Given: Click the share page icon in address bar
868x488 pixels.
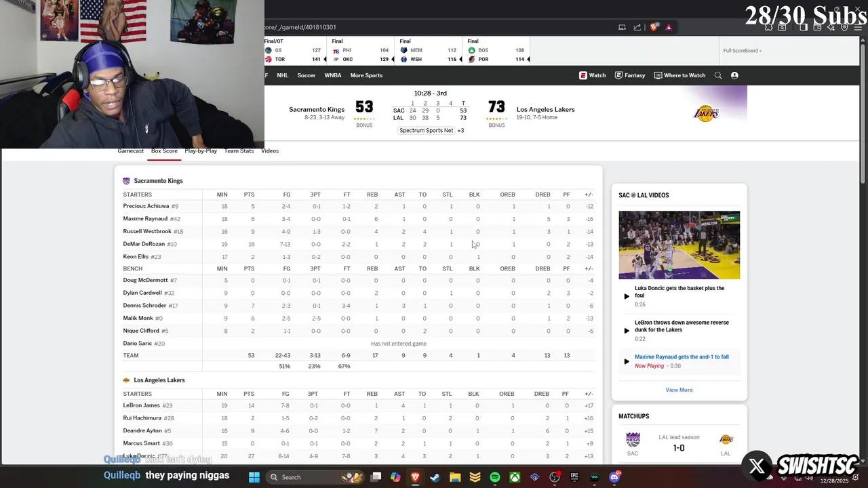Looking at the screenshot, I should point(637,27).
